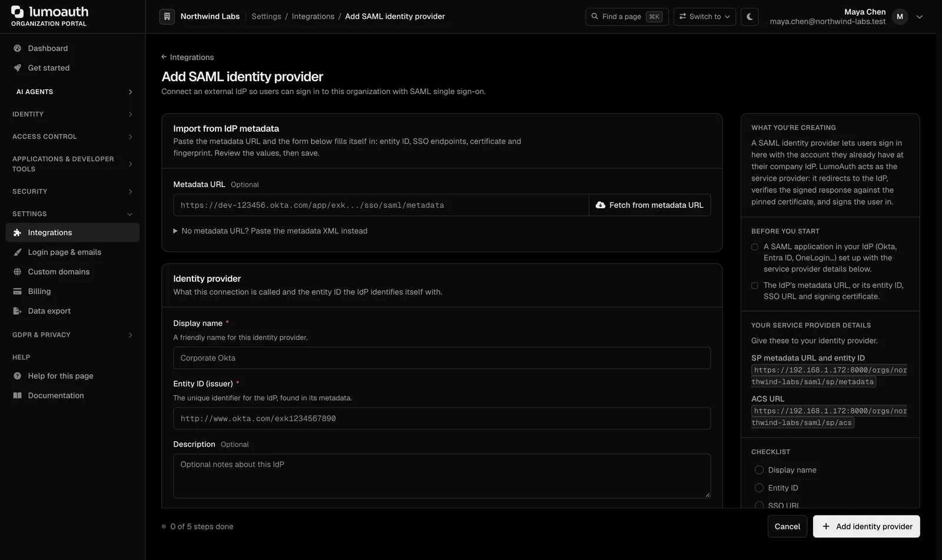Collapse the Settings sidebar section
The image size is (942, 560).
coord(72,214)
